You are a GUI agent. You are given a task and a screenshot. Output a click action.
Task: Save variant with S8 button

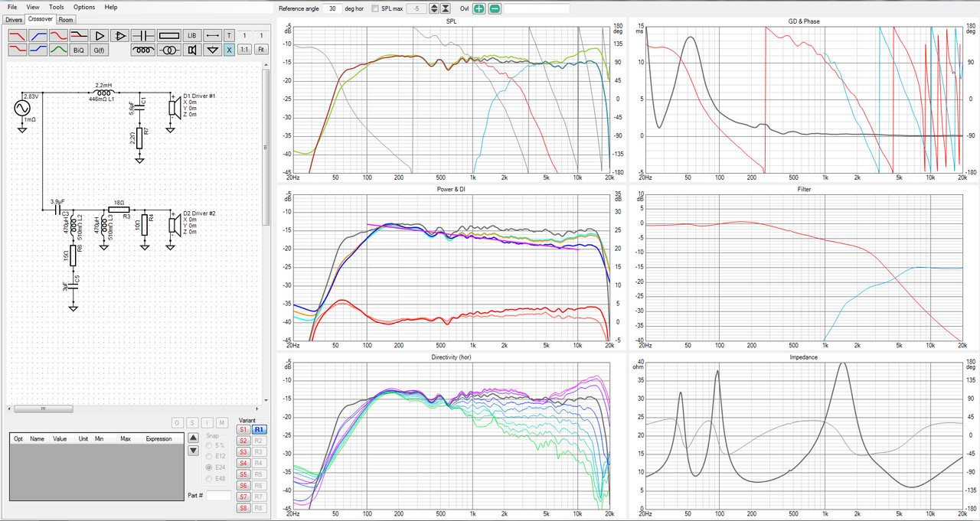243,508
